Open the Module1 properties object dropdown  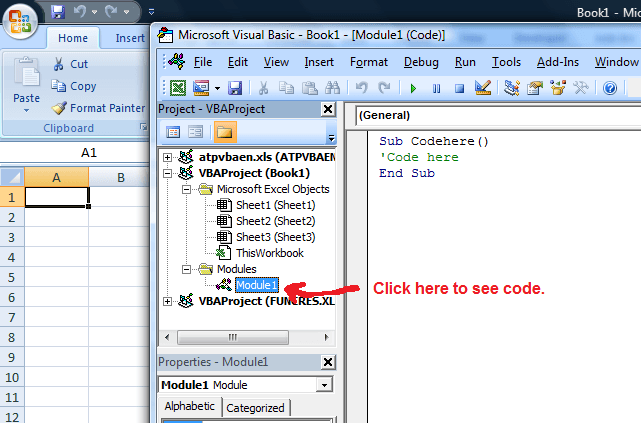coord(323,385)
